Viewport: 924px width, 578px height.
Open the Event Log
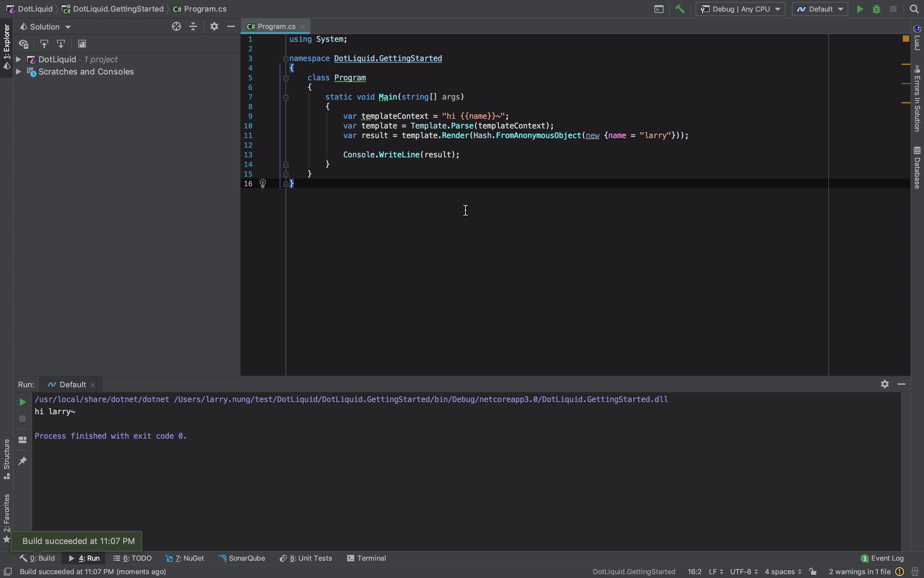coord(882,558)
